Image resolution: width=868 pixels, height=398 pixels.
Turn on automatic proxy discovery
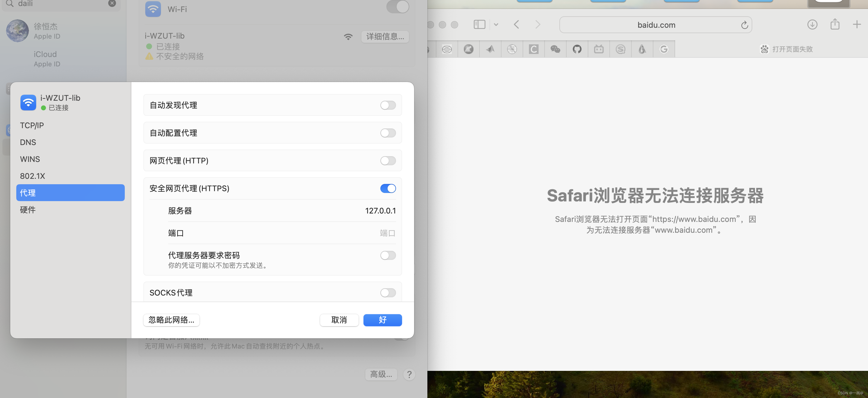(388, 106)
